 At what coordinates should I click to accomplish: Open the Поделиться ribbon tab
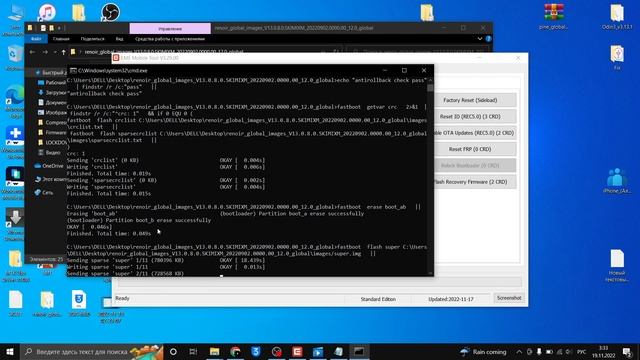tap(92, 39)
